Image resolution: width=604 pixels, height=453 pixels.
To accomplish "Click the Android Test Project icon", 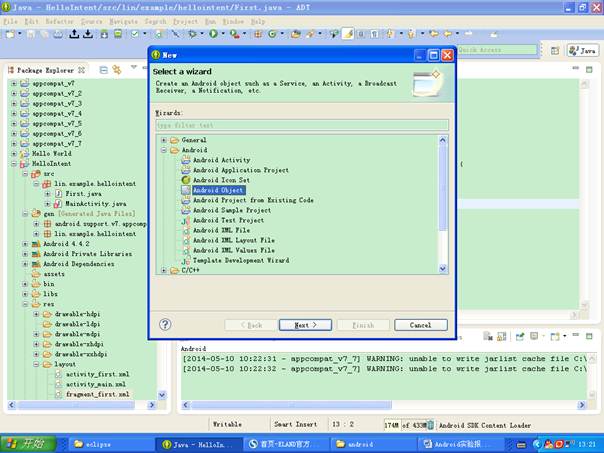I will [185, 220].
